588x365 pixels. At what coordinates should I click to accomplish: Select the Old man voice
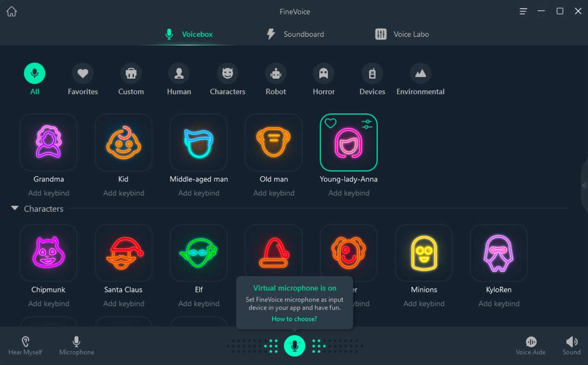[x=274, y=143]
